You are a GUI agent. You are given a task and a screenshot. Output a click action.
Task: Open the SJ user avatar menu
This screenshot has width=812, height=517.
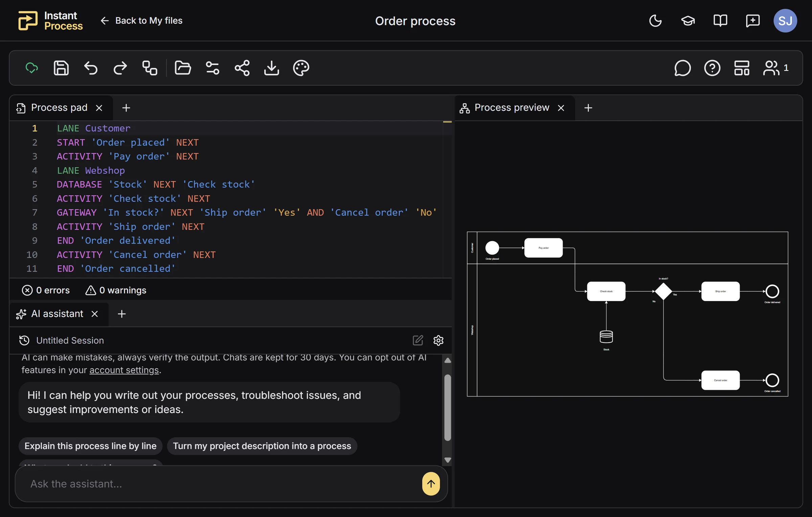pos(785,21)
